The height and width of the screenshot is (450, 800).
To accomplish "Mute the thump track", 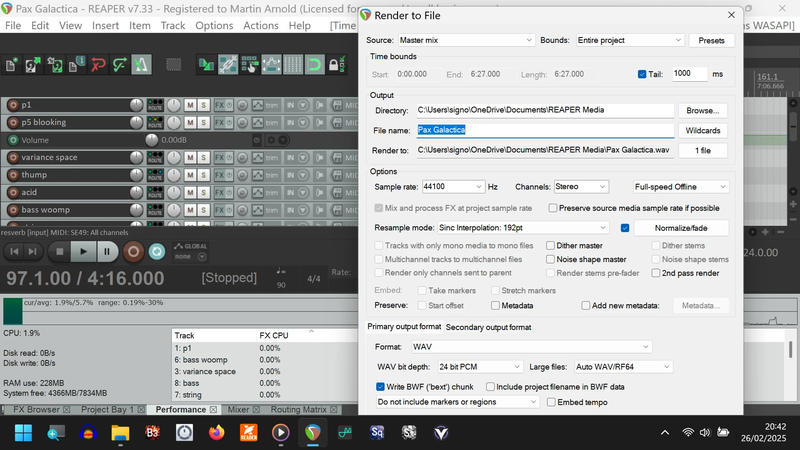I will (x=190, y=175).
